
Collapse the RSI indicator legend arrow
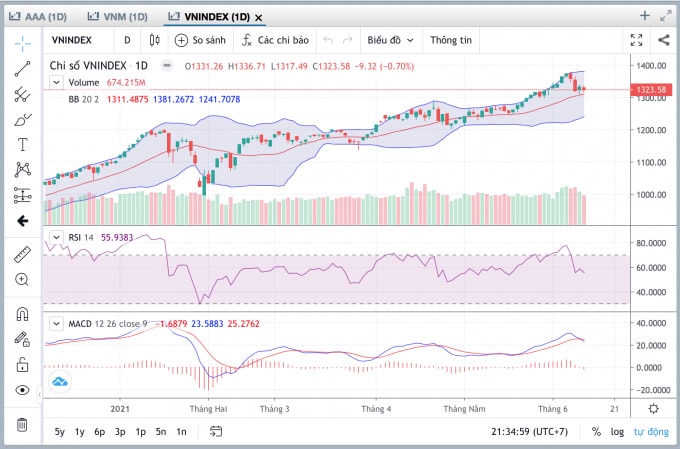tap(56, 237)
